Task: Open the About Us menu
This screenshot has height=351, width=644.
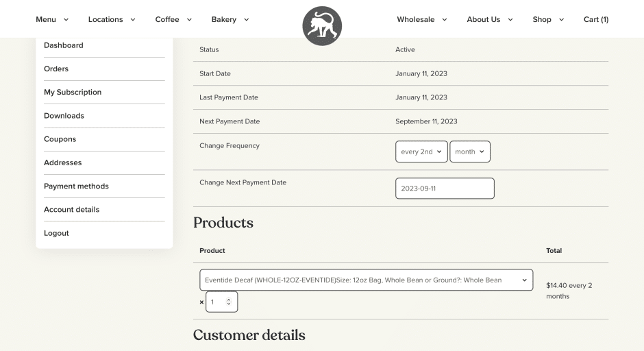Action: point(489,19)
